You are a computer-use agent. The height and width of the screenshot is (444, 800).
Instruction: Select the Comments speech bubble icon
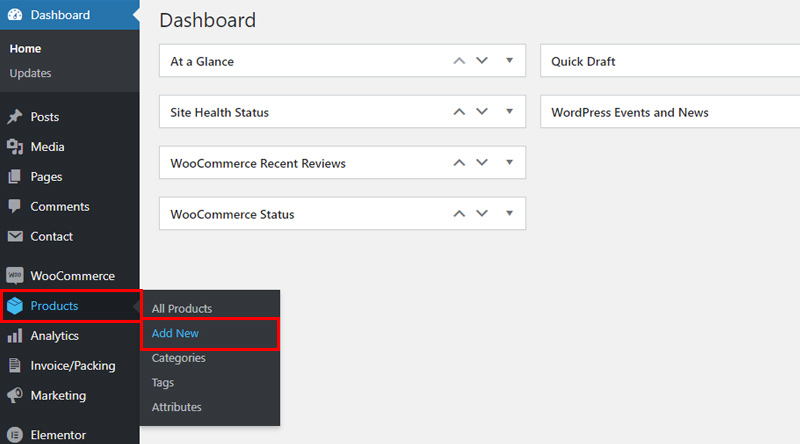15,206
